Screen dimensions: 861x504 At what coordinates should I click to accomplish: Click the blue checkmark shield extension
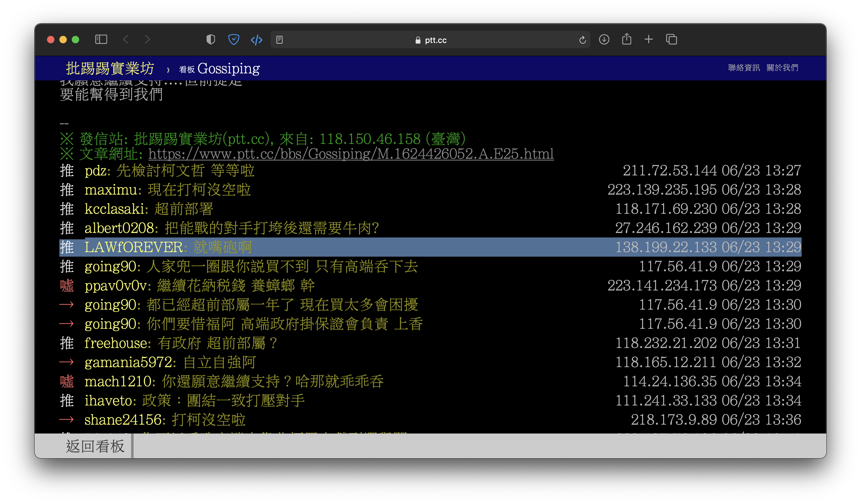coord(234,40)
